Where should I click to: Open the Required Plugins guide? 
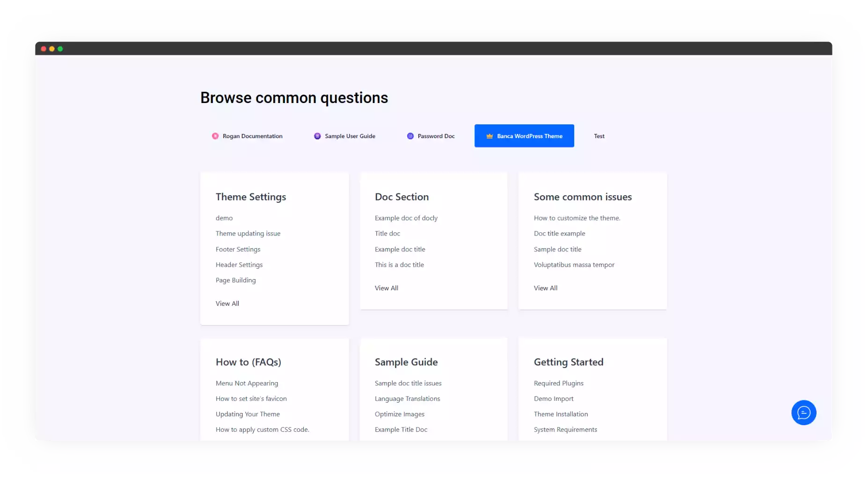558,383
